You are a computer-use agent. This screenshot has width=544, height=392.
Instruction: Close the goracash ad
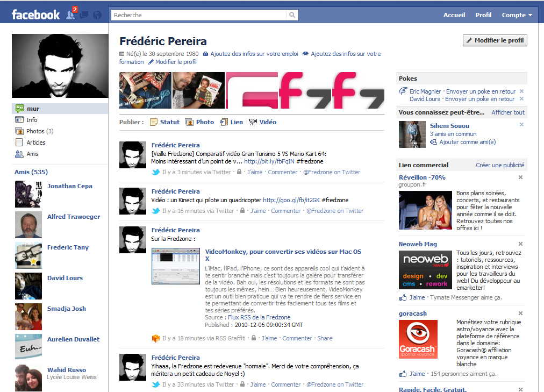[x=520, y=313]
